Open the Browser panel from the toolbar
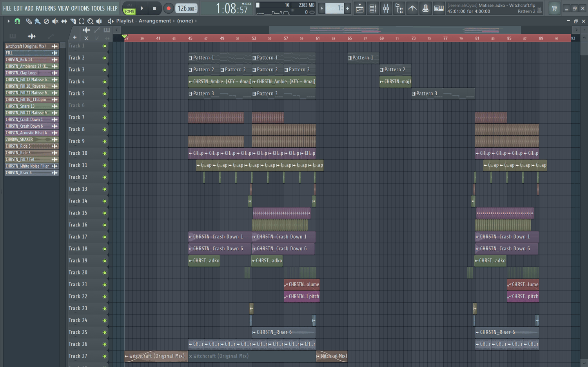Image resolution: width=588 pixels, height=367 pixels. tap(399, 8)
